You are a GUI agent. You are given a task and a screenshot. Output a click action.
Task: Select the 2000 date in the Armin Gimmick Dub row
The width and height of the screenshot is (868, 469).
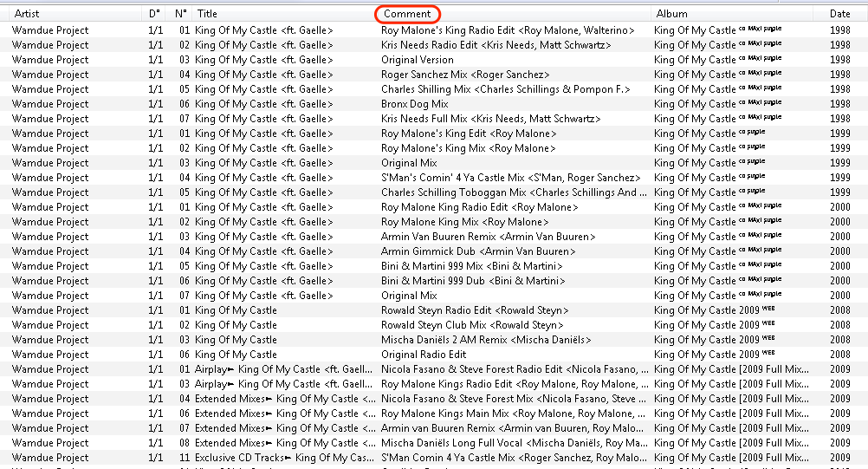839,251
